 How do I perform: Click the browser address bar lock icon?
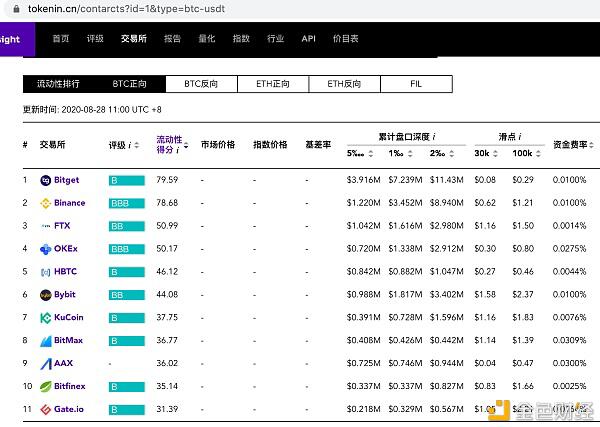tap(16, 8)
